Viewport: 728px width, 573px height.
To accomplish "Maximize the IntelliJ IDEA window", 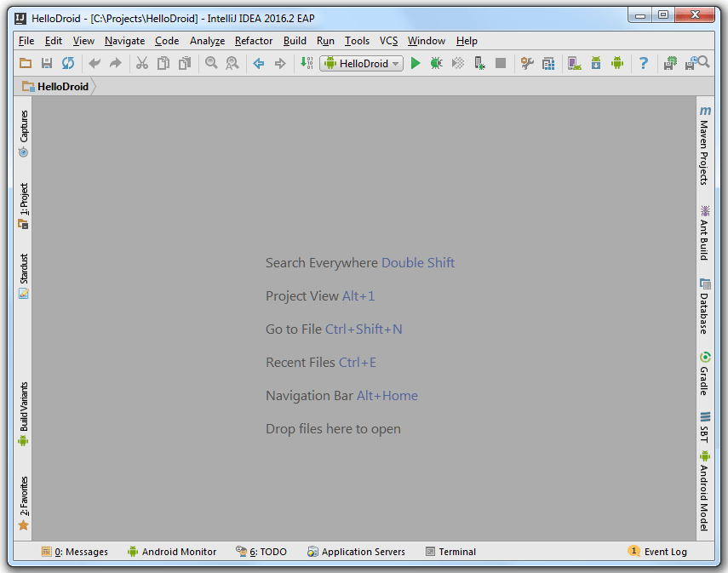I will tap(663, 15).
